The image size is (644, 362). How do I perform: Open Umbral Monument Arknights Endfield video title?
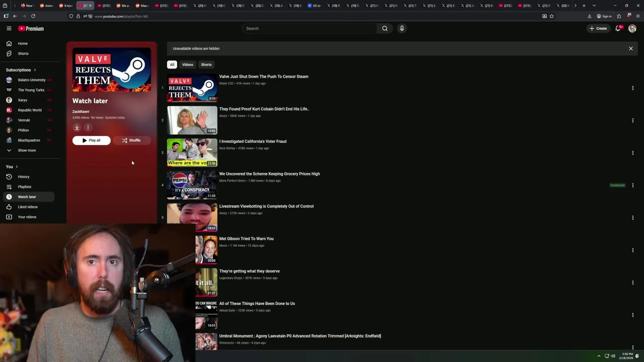[300, 336]
